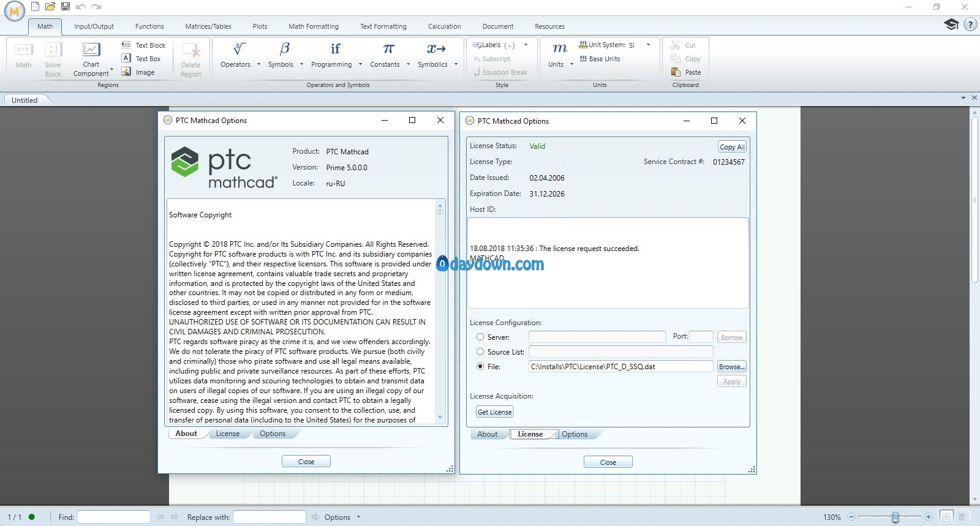Redo with the redo arrow icon

point(96,7)
